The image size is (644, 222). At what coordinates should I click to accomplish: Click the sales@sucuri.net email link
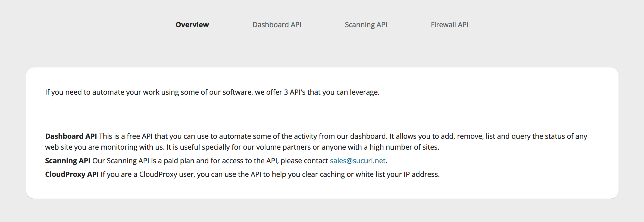[x=358, y=161]
